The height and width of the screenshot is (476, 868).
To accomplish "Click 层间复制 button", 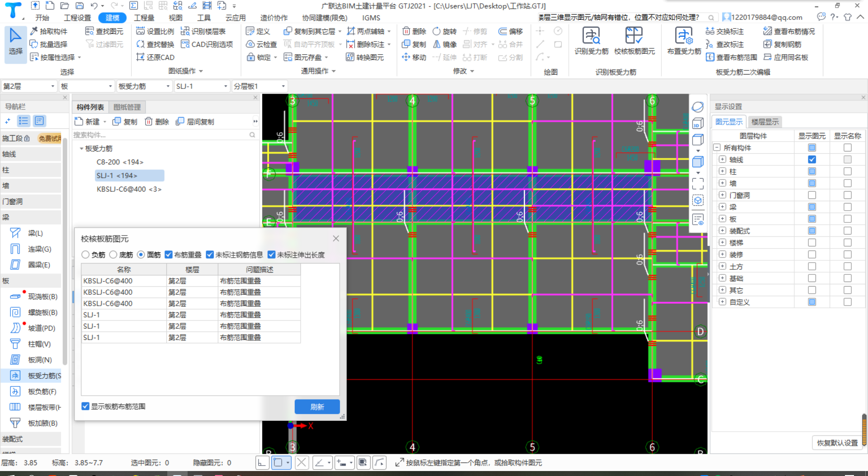I will pos(195,122).
